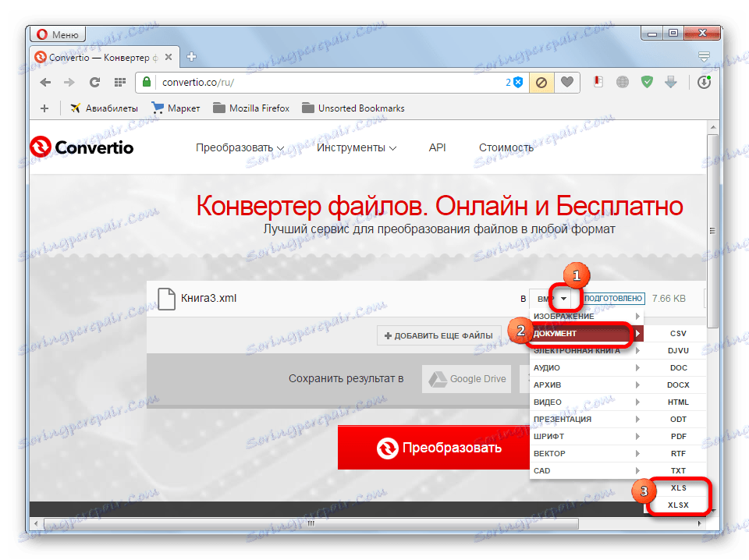
Task: Click the ПОДГОТОВЛЕНО status label
Action: pos(613,299)
